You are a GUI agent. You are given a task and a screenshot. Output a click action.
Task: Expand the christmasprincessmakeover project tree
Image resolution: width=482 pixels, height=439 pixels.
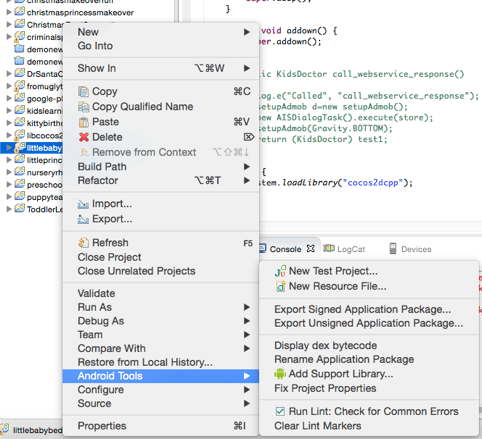[9, 12]
